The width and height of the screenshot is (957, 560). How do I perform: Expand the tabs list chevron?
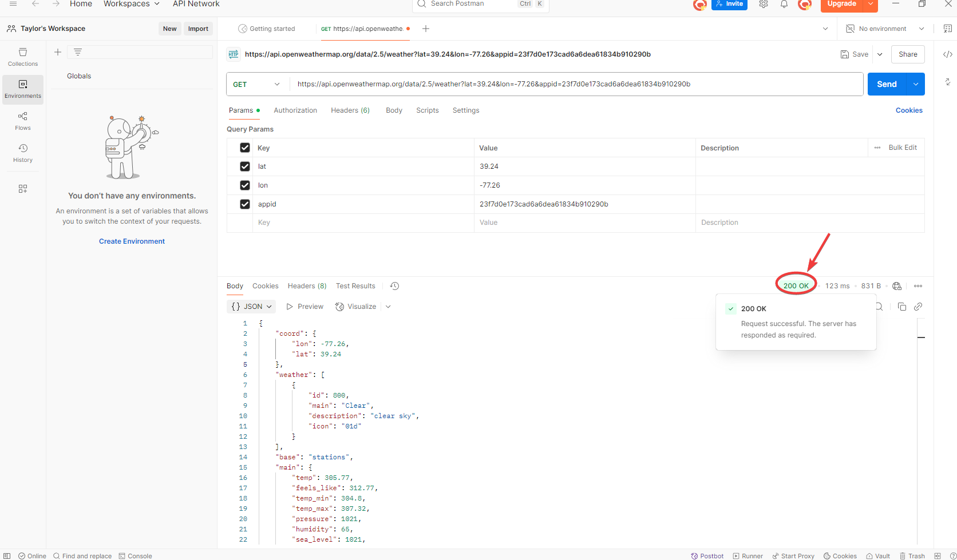coord(825,29)
